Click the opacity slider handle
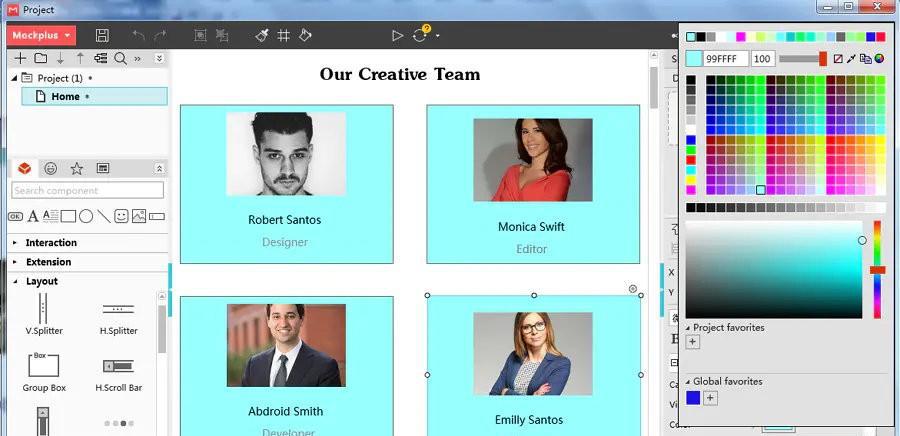 pyautogui.click(x=823, y=59)
